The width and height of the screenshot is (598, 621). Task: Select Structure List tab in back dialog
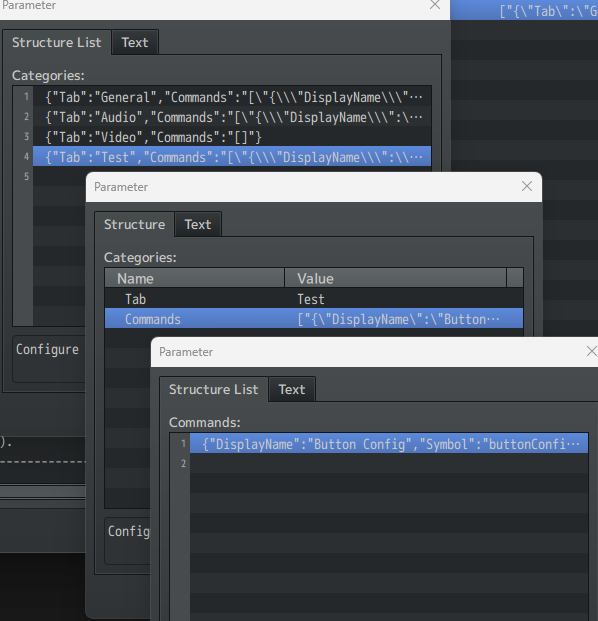pyautogui.click(x=57, y=42)
